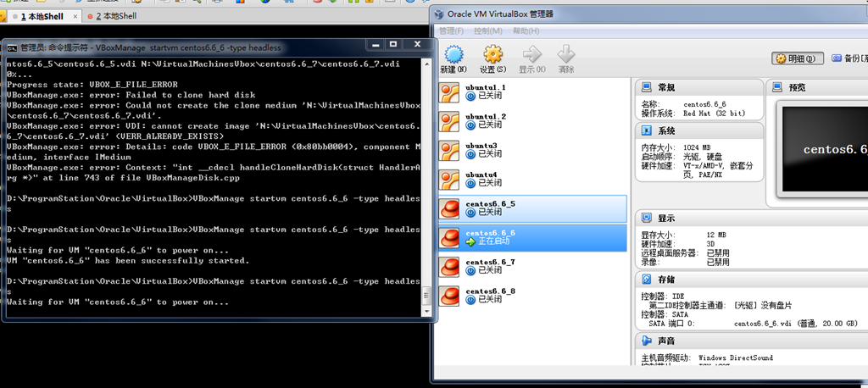Screen dimensions: 868x388
Task: Click the 明细(D) details button
Action: tap(798, 58)
